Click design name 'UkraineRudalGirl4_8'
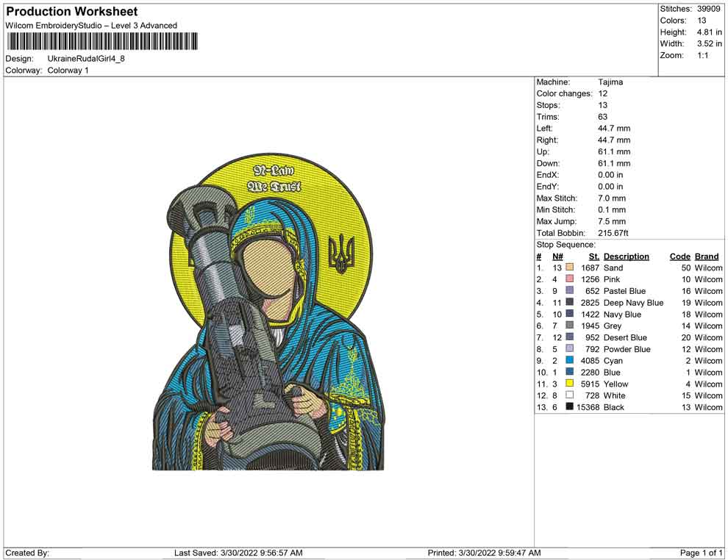The height and width of the screenshot is (560, 728). click(86, 59)
